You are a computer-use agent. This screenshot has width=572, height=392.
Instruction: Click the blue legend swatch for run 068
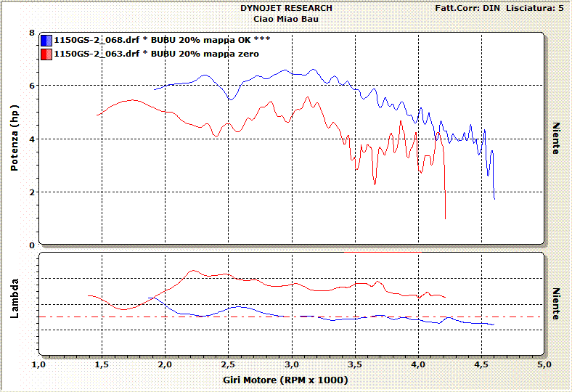tap(46, 41)
